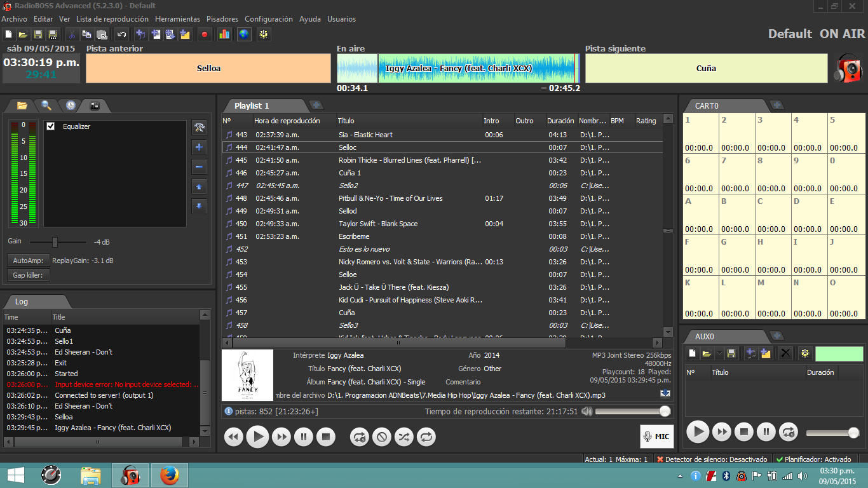Screen dimensions: 868x488
Task: Click the Firefox icon in the Windows taskbar
Action: point(169,475)
